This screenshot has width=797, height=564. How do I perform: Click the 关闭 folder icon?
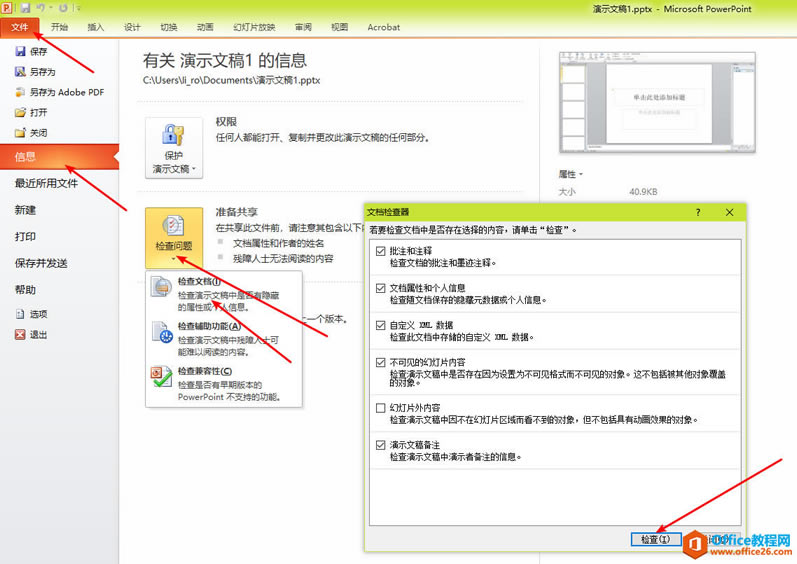coord(20,133)
